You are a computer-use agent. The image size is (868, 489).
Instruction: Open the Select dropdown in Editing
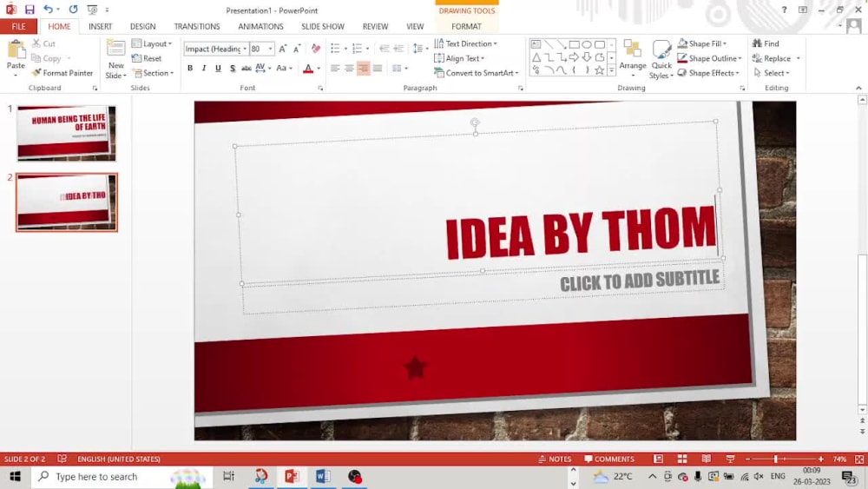[772, 73]
